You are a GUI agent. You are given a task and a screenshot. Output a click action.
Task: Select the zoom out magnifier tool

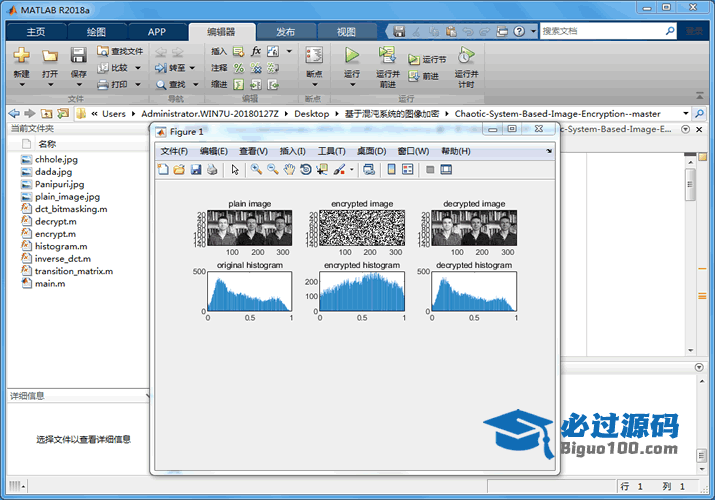click(x=273, y=170)
